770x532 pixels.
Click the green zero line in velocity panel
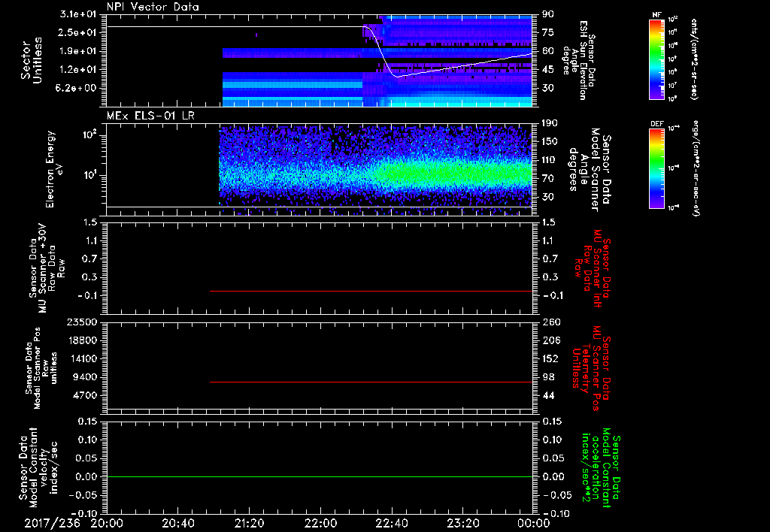click(320, 476)
